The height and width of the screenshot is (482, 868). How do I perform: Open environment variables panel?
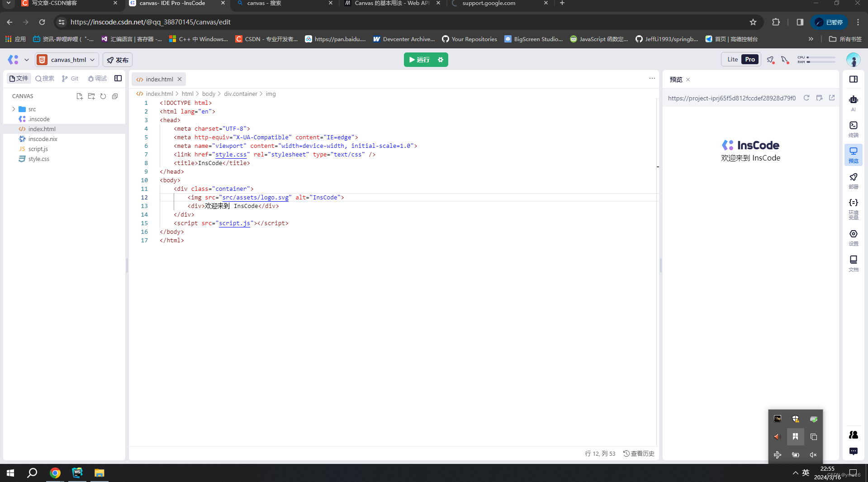(854, 208)
